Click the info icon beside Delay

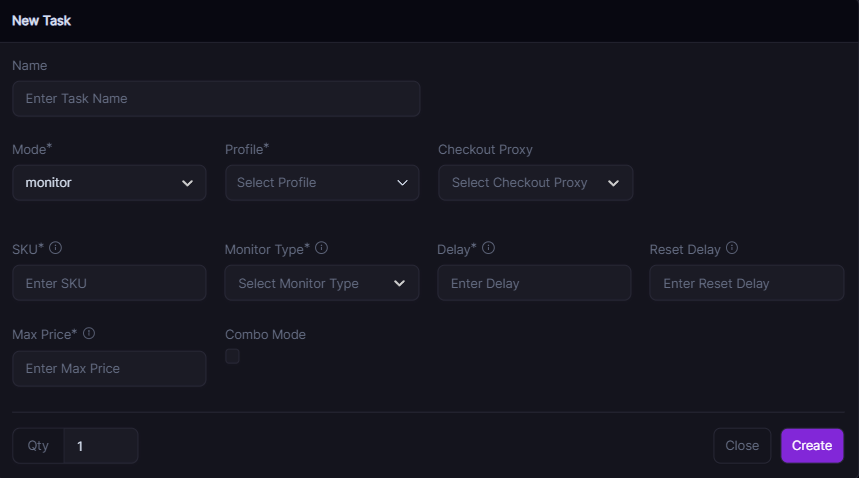(488, 248)
